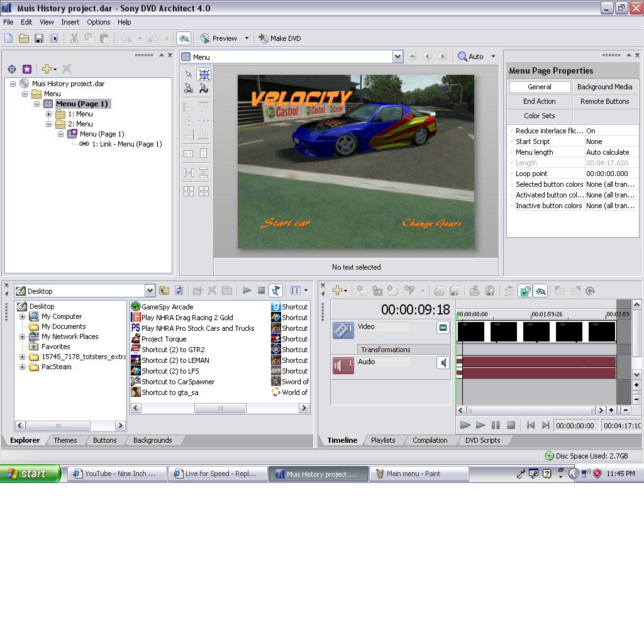
Task: Click the Loop point time field
Action: pos(611,174)
